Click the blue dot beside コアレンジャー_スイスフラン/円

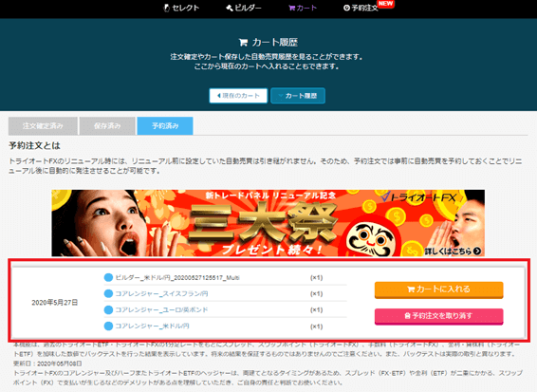point(108,293)
